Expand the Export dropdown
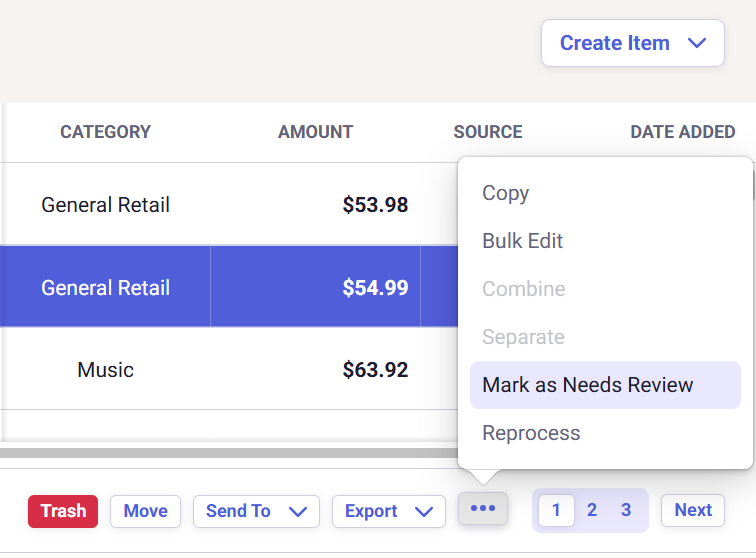This screenshot has width=756, height=558. tap(389, 511)
